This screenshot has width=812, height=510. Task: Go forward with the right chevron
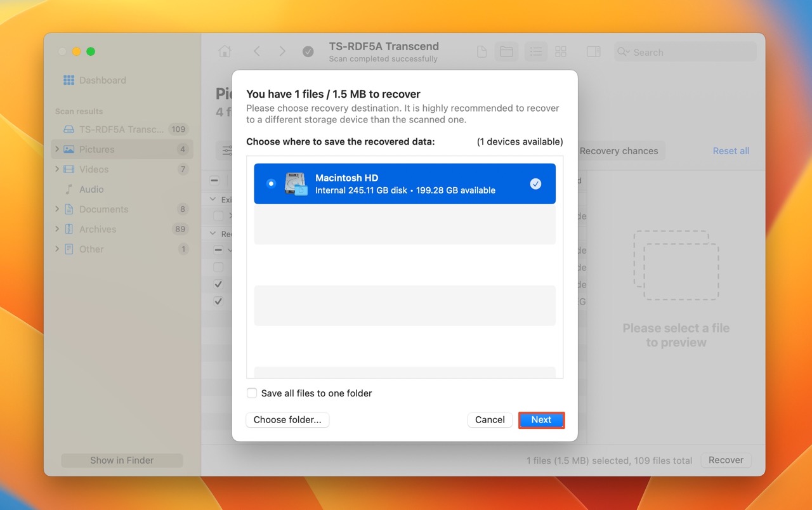(x=282, y=51)
